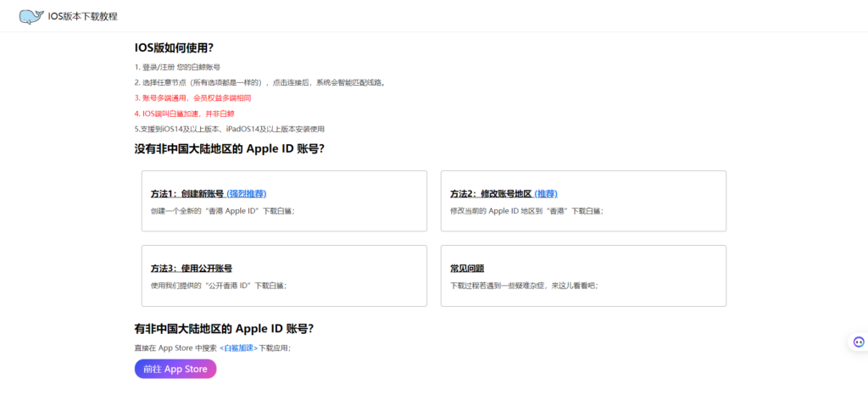Click the whale logo in the header
The image size is (868, 412).
[31, 16]
